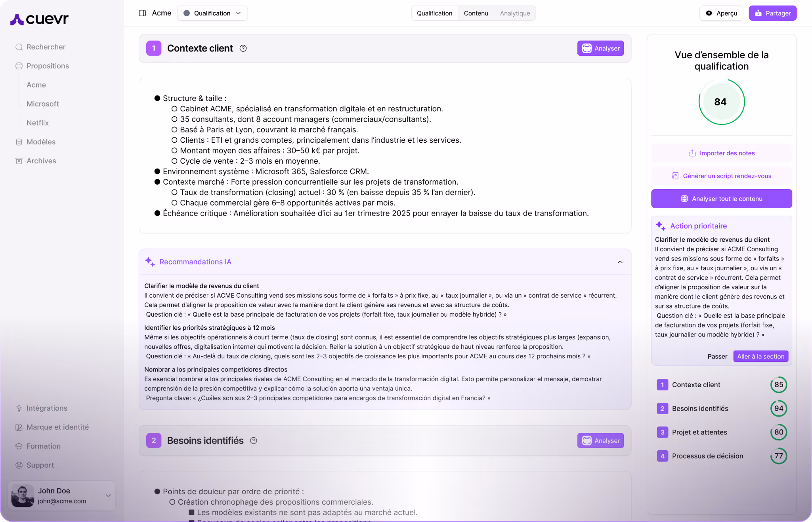
Task: Click Analyser tout le contenu button
Action: (x=721, y=199)
